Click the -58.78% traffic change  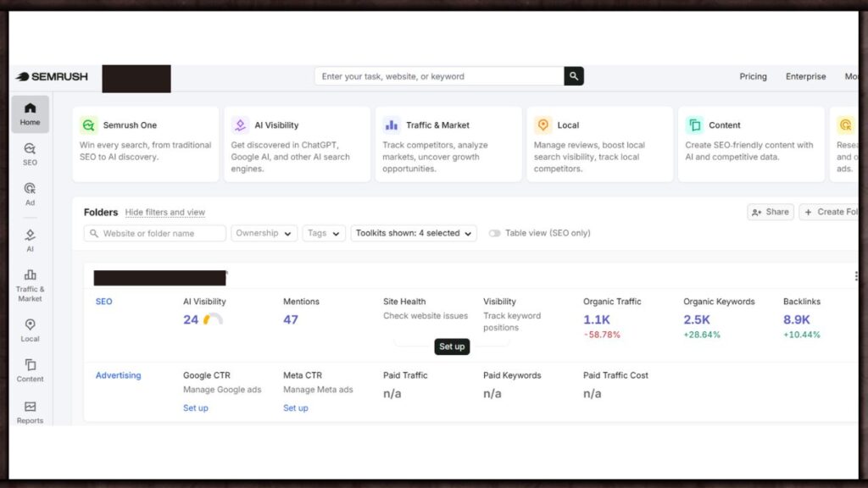pos(602,335)
